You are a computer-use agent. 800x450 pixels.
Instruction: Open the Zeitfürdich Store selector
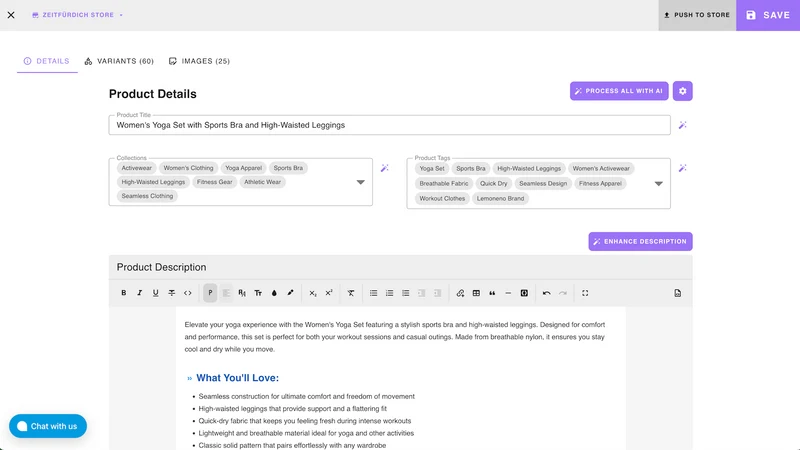(78, 15)
